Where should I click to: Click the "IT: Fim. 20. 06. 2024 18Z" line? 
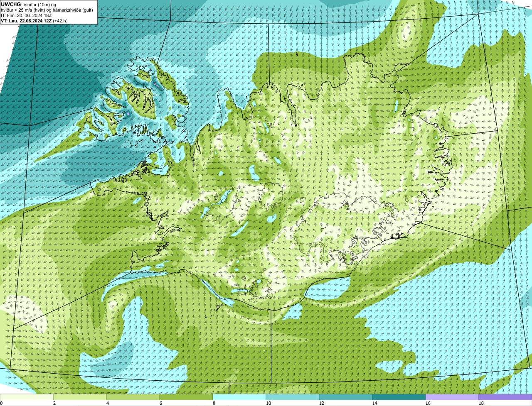27,15
